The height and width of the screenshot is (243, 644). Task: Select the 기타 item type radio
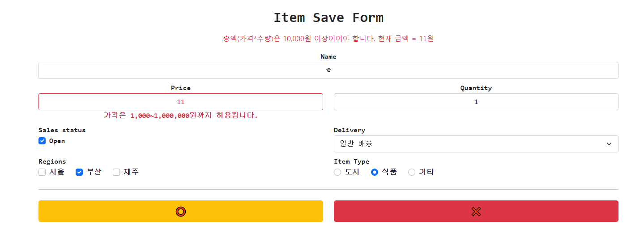tap(412, 172)
